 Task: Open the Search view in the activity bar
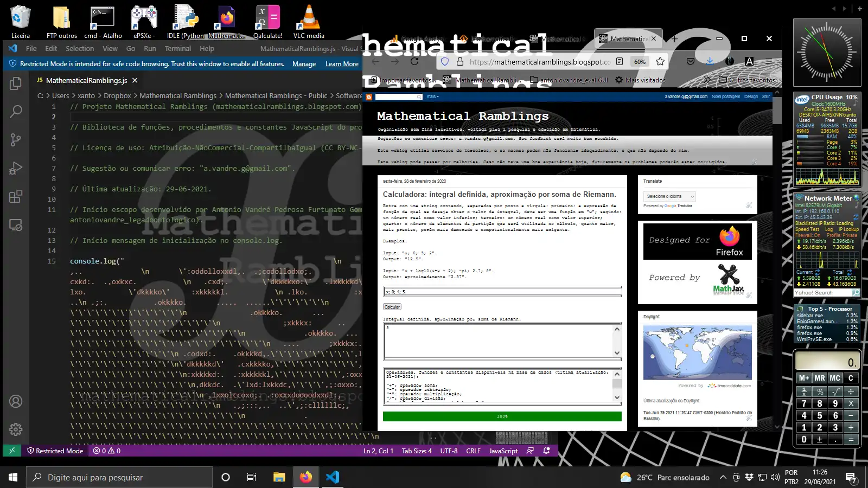[x=16, y=112]
